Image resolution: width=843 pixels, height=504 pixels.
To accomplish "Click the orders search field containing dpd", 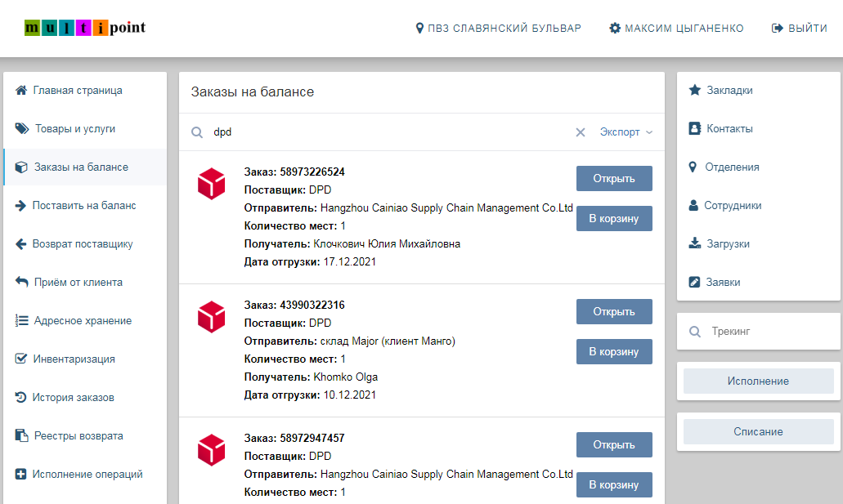I will (x=390, y=132).
